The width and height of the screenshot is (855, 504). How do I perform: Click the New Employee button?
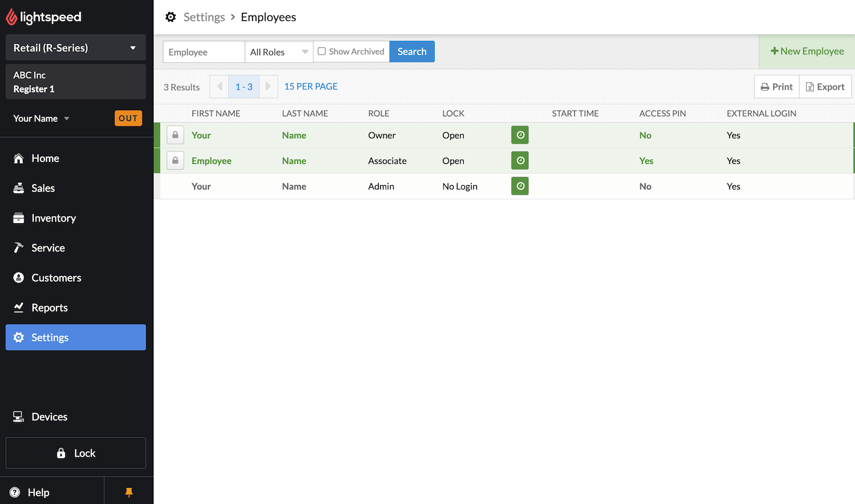[x=807, y=52]
